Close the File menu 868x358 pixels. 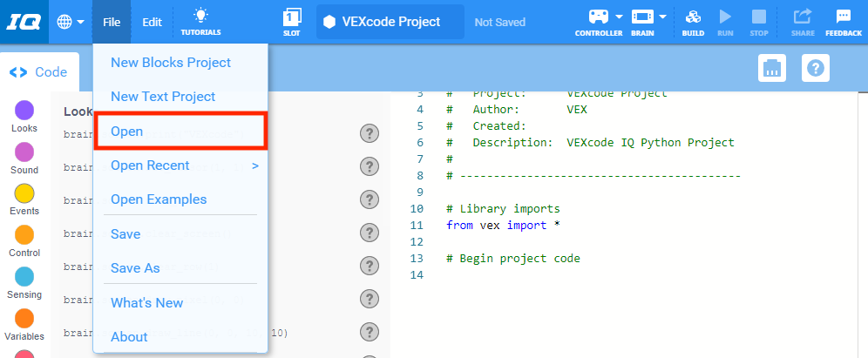pyautogui.click(x=112, y=22)
